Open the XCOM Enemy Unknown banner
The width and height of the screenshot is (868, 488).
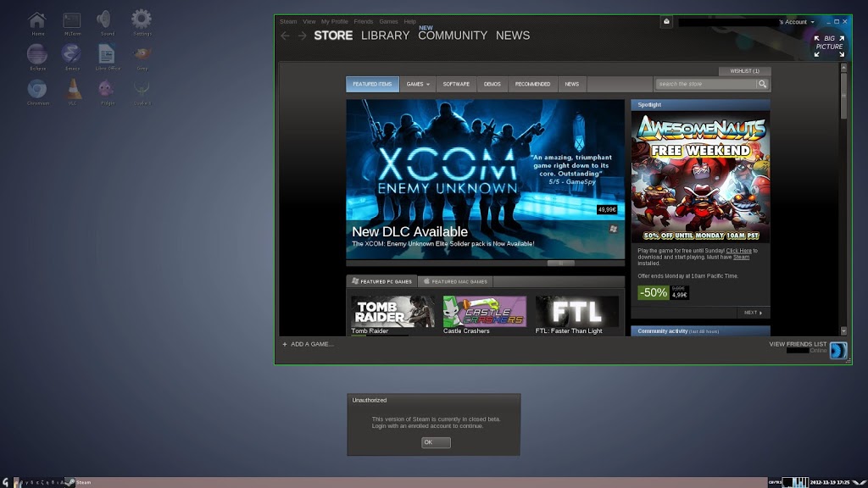tap(485, 180)
